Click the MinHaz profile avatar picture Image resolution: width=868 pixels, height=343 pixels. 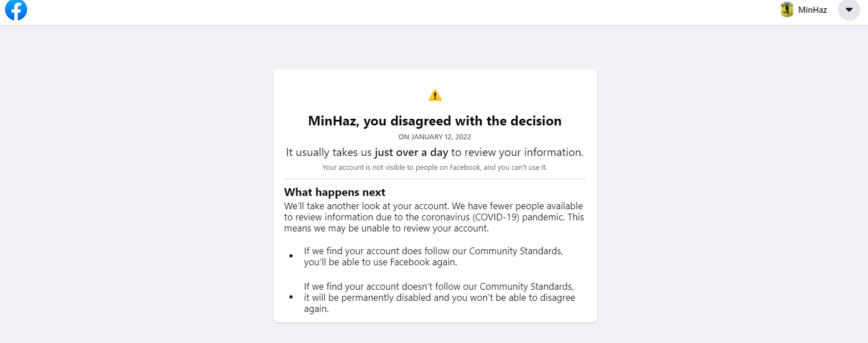point(787,9)
